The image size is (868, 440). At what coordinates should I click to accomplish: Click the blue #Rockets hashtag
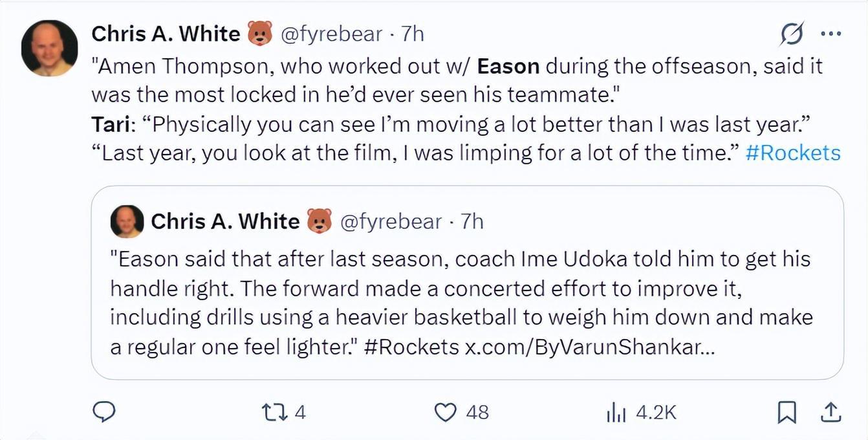793,153
